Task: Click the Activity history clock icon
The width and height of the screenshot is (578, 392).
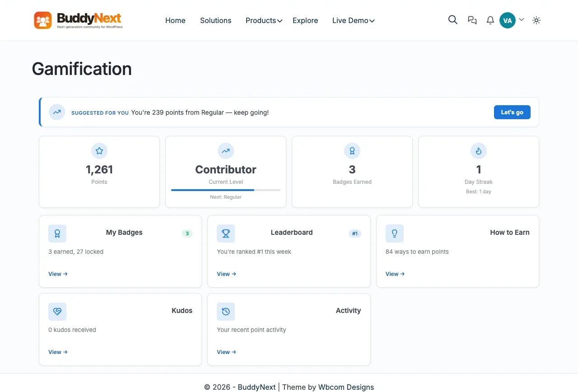Action: pos(226,312)
